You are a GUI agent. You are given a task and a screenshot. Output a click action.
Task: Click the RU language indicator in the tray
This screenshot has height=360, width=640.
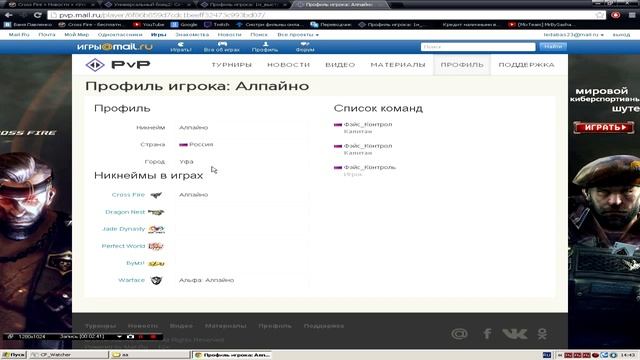547,355
